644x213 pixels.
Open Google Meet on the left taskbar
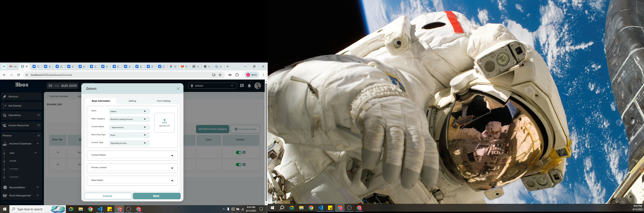point(71,209)
